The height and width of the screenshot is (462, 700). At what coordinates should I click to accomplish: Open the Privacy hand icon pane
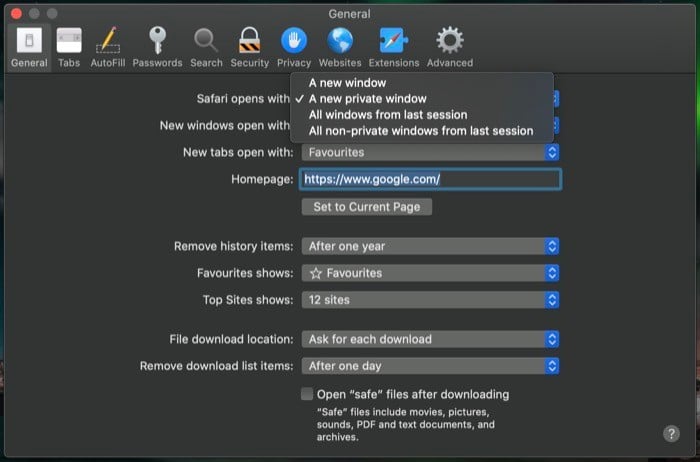tap(294, 47)
